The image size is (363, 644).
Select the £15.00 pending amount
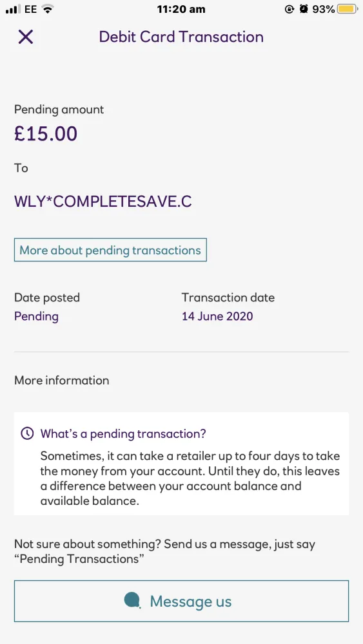46,133
